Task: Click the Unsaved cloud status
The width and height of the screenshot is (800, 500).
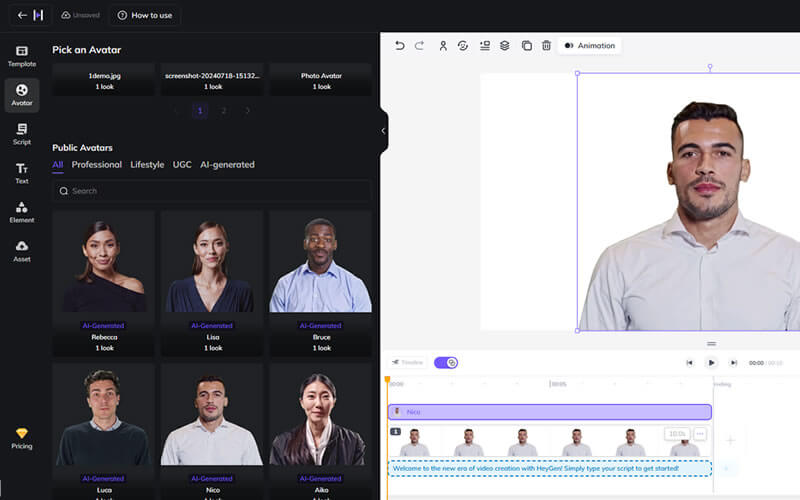Action: coord(81,15)
